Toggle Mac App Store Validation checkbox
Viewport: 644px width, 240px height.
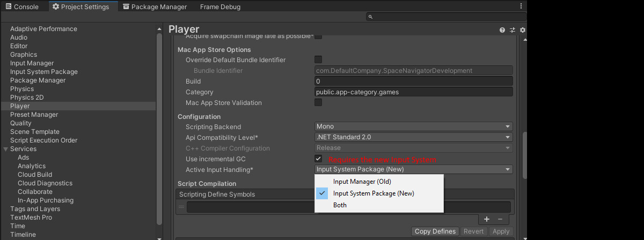(x=318, y=102)
